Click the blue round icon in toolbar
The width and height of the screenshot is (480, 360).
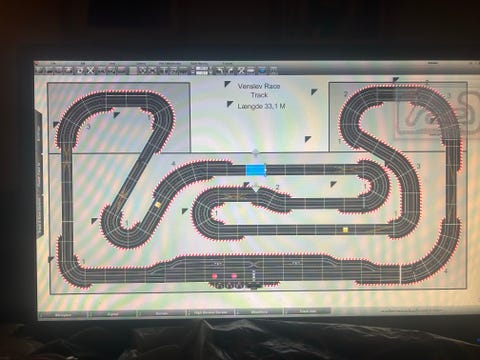click(262, 70)
